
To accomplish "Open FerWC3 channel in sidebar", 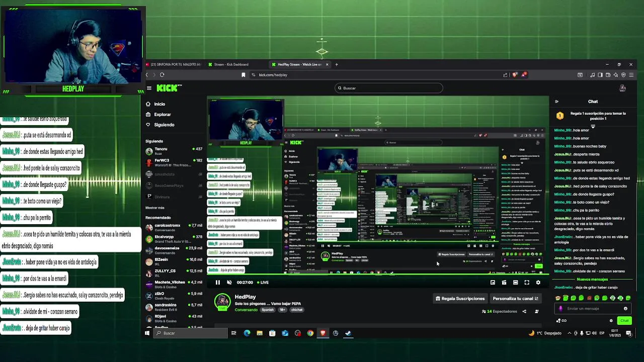I will tap(174, 162).
